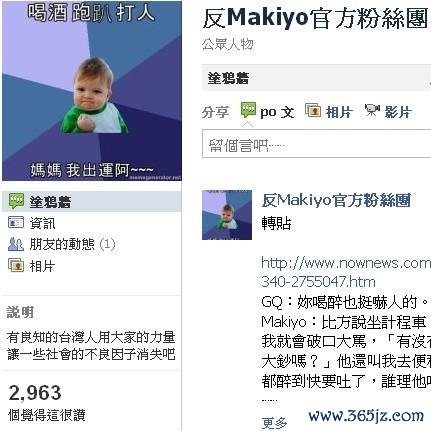The height and width of the screenshot is (431, 431).
Task: Select 朋友的動態 (1) in sidebar
Action: point(72,244)
